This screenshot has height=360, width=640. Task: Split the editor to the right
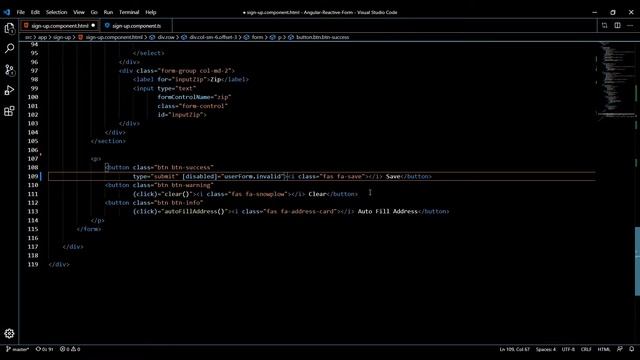(617, 26)
